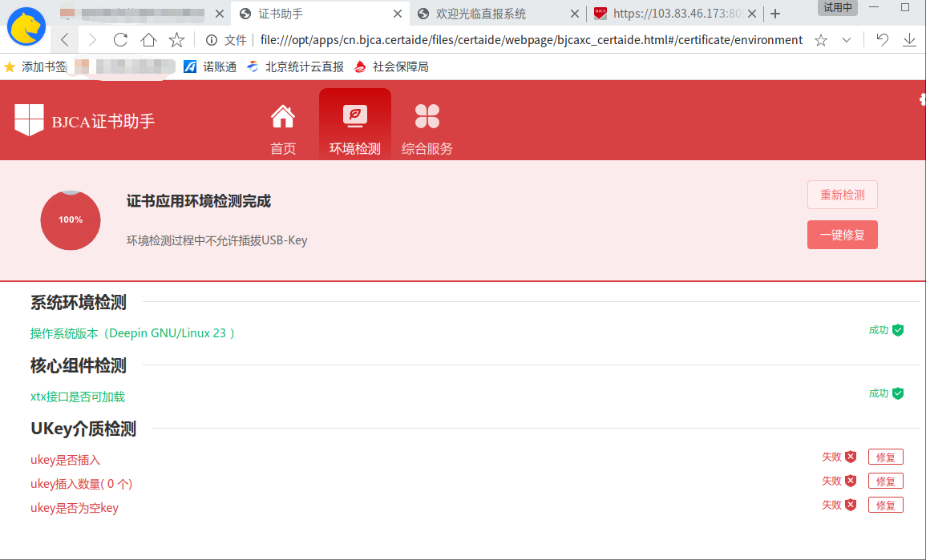
Task: Expand the address bar dropdown chevron
Action: point(847,40)
